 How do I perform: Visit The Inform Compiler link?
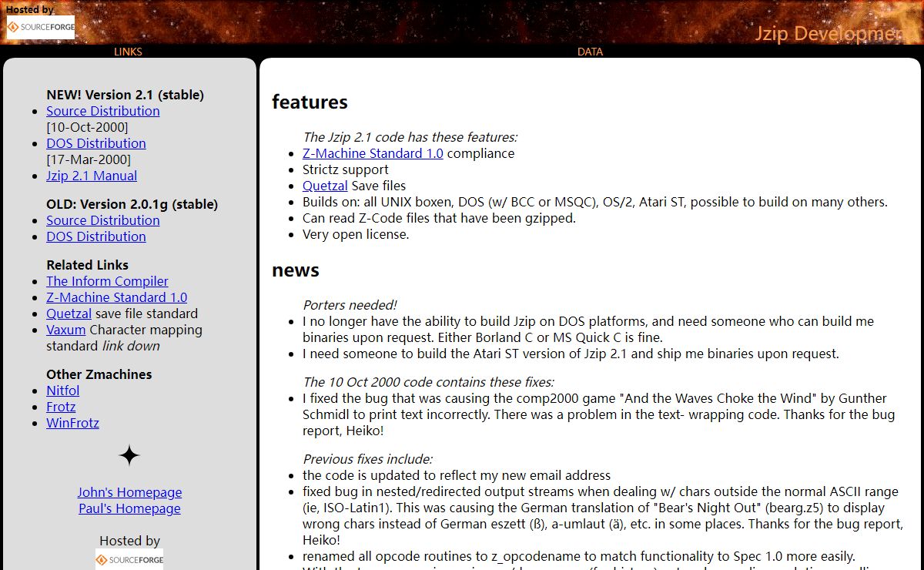(107, 281)
